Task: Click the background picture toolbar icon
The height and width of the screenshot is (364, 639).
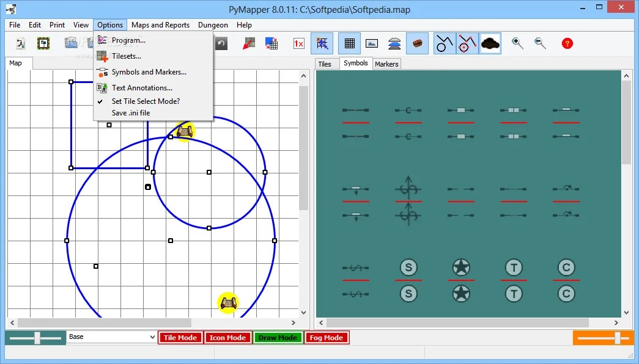Action: tap(372, 43)
